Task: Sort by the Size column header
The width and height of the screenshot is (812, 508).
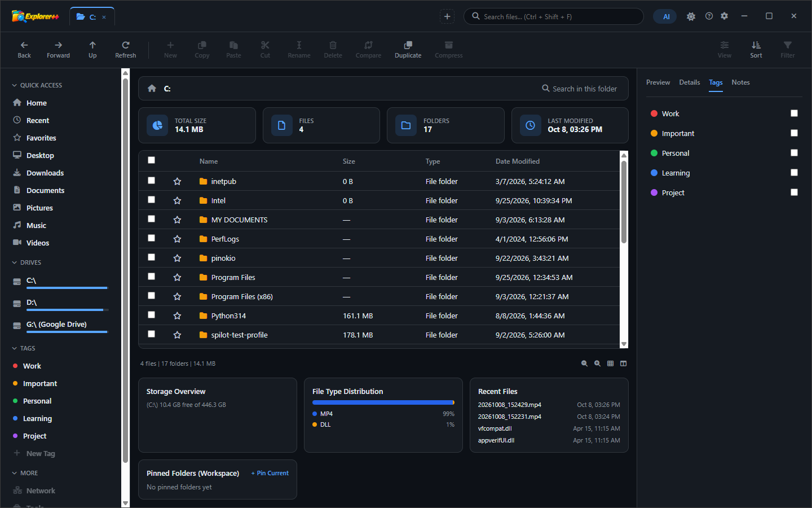Action: click(x=349, y=161)
